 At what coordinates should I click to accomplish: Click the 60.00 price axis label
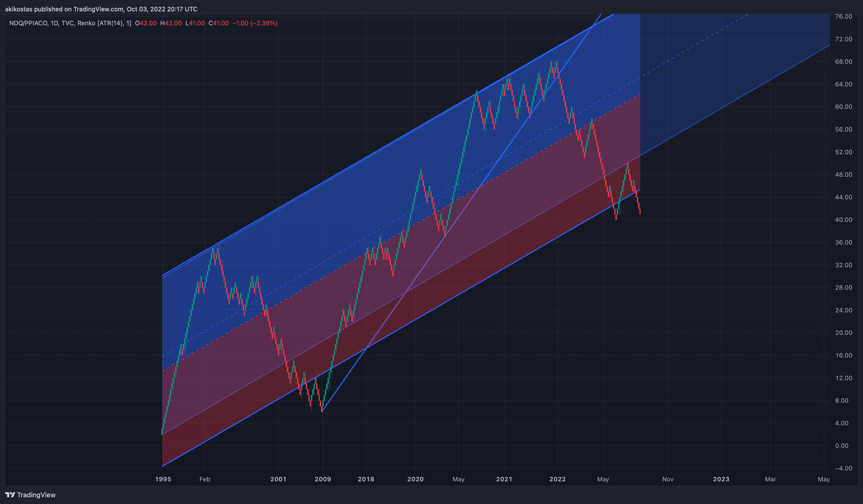pyautogui.click(x=843, y=107)
